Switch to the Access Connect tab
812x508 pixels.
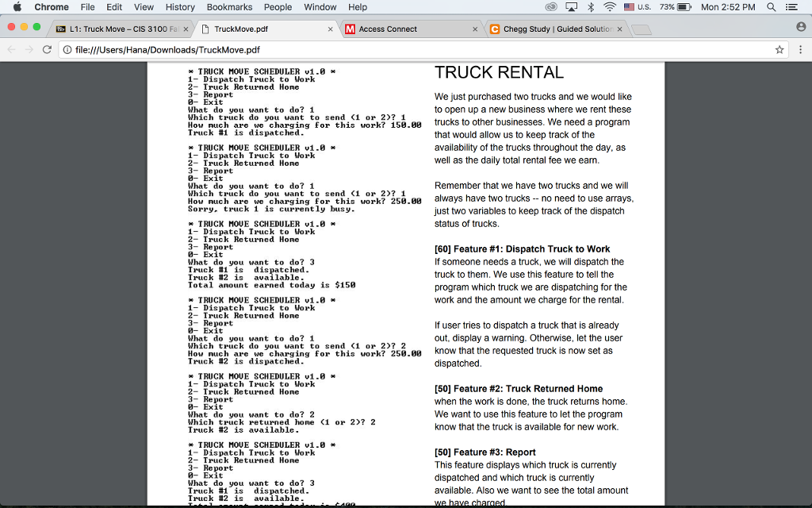click(412, 29)
